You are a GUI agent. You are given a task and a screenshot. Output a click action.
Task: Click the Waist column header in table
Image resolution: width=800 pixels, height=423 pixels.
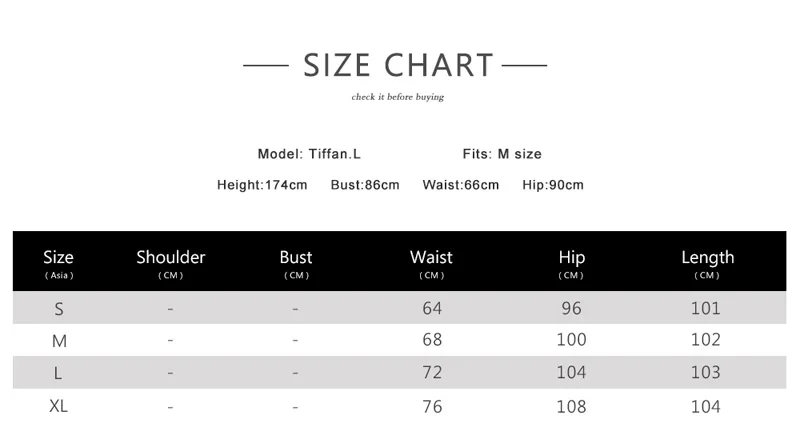tap(431, 262)
